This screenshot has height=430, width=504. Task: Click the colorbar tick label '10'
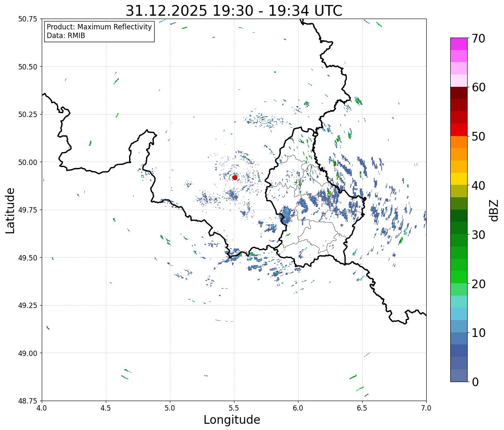click(478, 333)
